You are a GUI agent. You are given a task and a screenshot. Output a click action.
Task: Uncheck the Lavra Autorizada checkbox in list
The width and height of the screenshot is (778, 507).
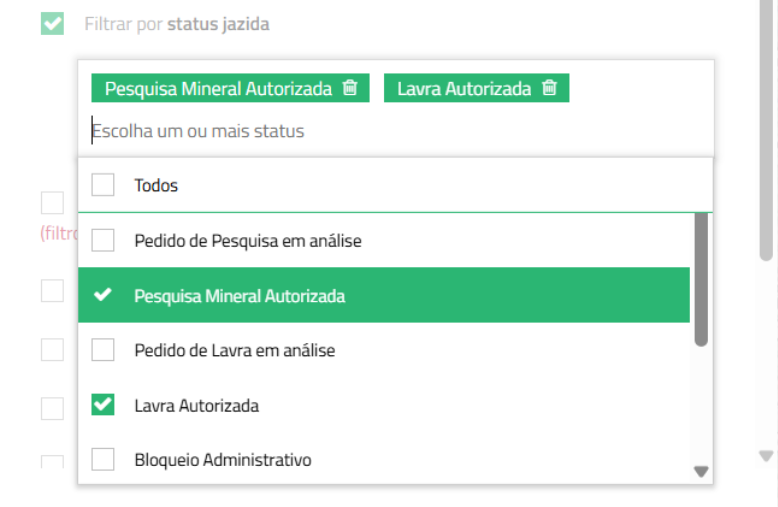(x=103, y=405)
